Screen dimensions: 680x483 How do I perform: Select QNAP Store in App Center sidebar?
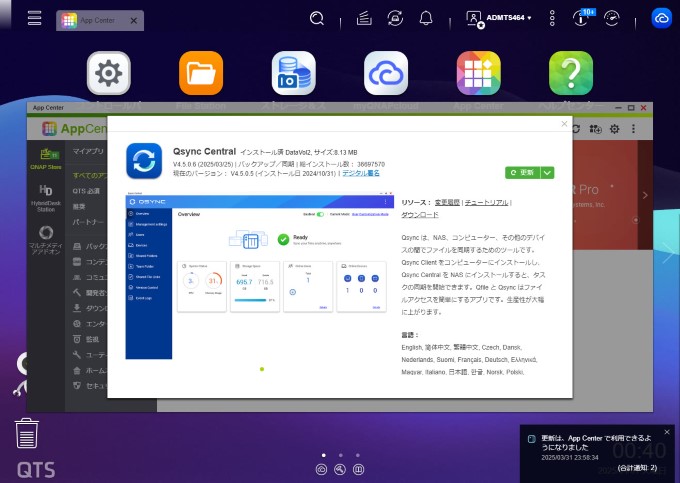pos(46,159)
